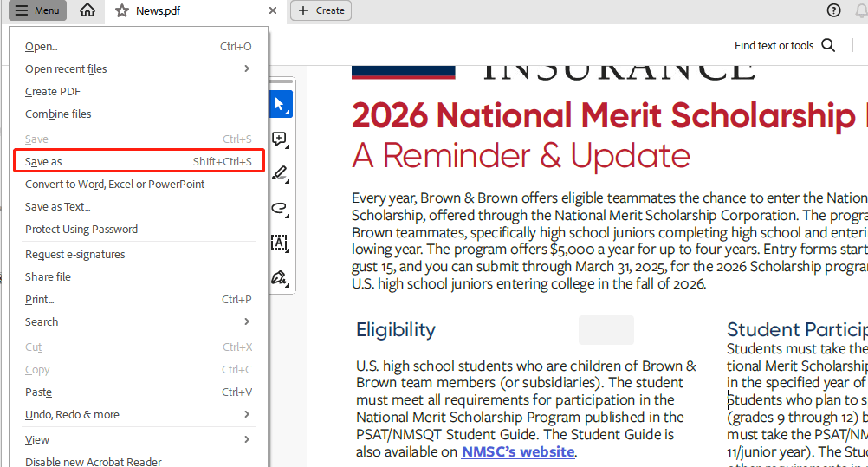Switch to the News.pdf tab
The height and width of the screenshot is (467, 868).
(196, 10)
